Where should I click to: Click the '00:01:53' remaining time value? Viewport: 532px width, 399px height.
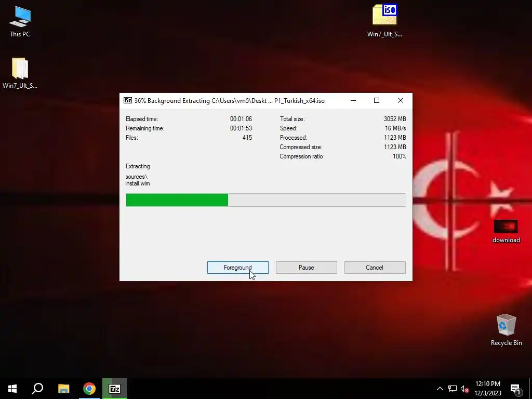[x=241, y=128]
